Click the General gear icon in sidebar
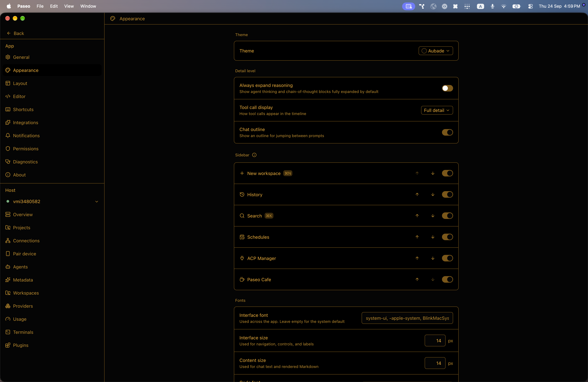The width and height of the screenshot is (588, 382). [x=8, y=57]
